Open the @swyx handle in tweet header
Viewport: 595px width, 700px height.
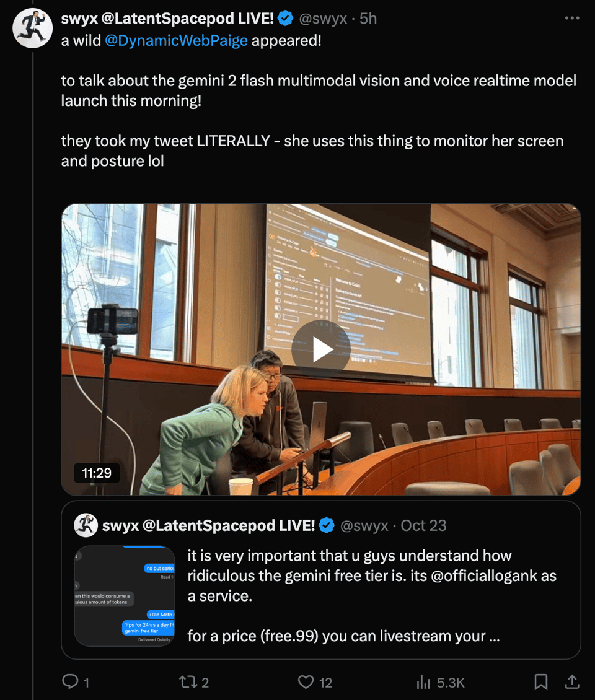[x=322, y=19]
